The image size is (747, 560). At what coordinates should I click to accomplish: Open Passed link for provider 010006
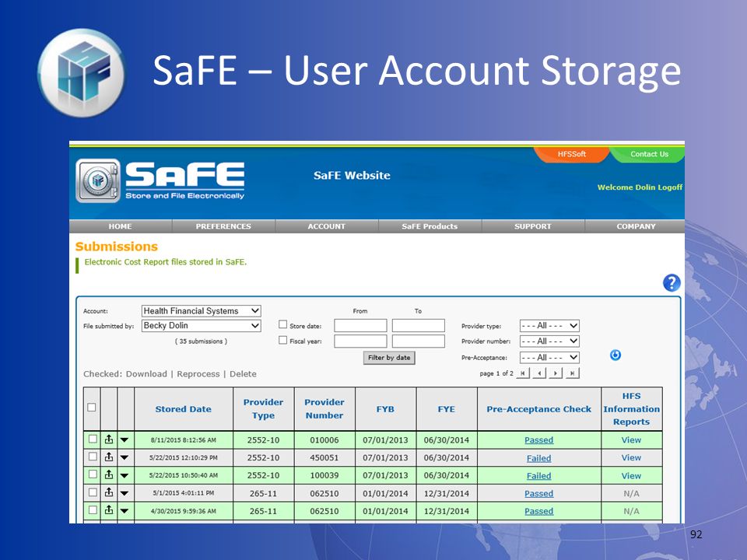coord(538,440)
